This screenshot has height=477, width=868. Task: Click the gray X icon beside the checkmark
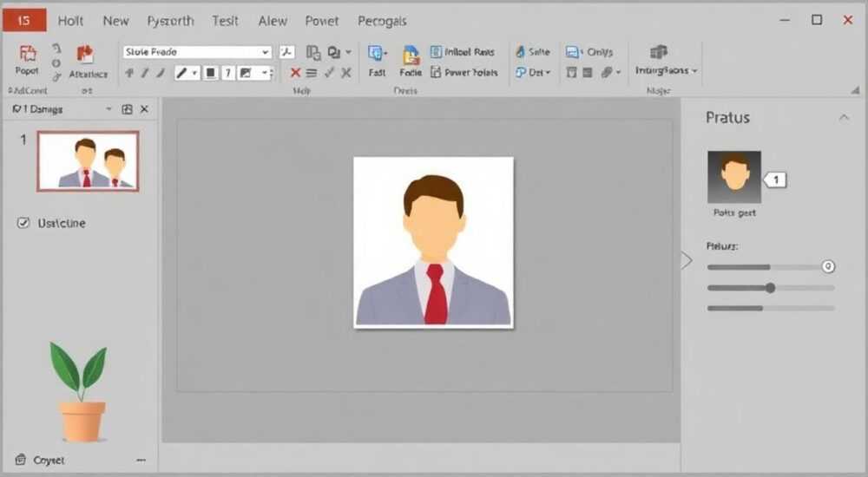point(346,73)
